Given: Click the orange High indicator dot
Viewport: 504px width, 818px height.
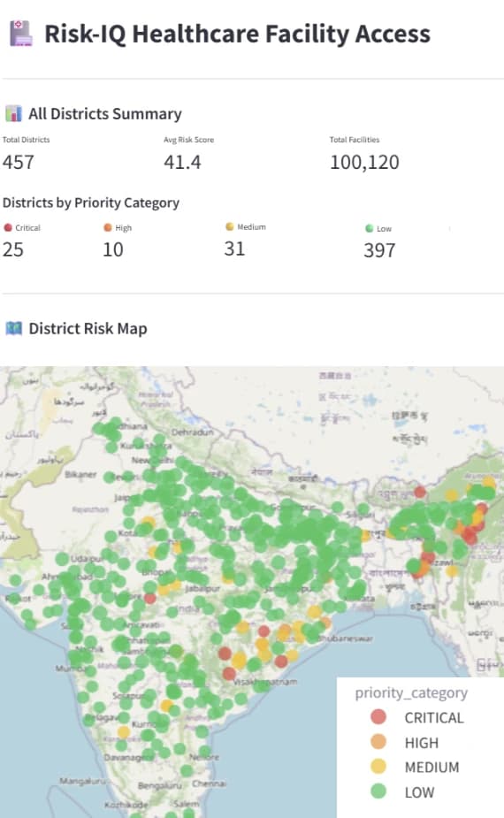Looking at the screenshot, I should click(x=108, y=227).
